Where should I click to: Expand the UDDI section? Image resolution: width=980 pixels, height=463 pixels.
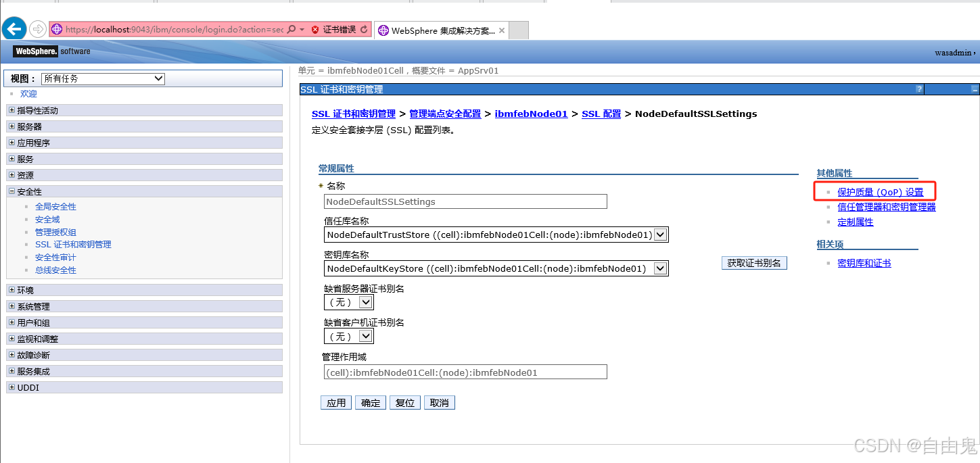[x=11, y=387]
